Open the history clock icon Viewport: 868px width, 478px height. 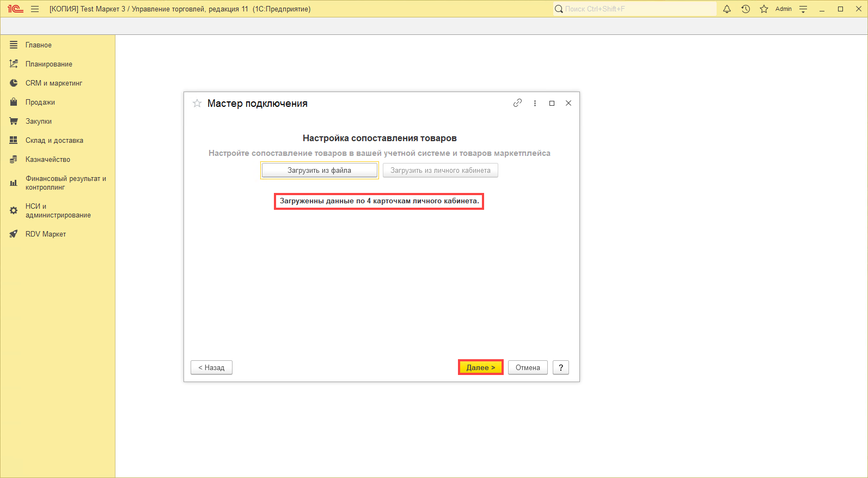point(745,9)
